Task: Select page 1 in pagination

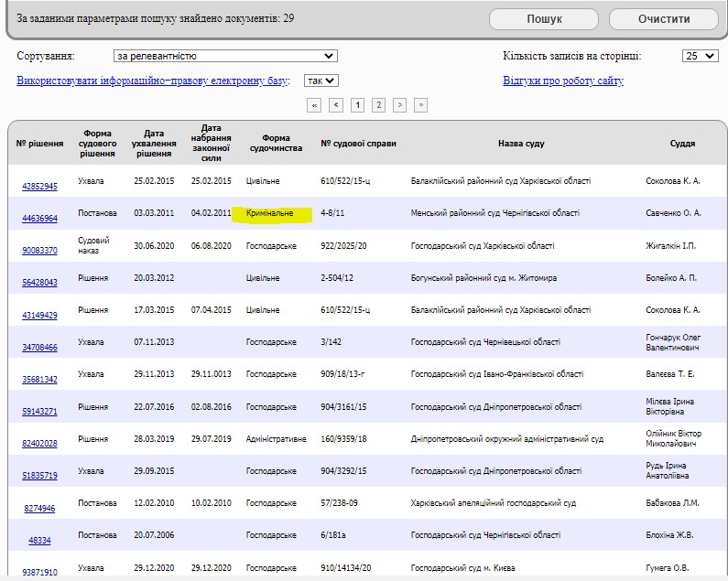Action: click(357, 105)
